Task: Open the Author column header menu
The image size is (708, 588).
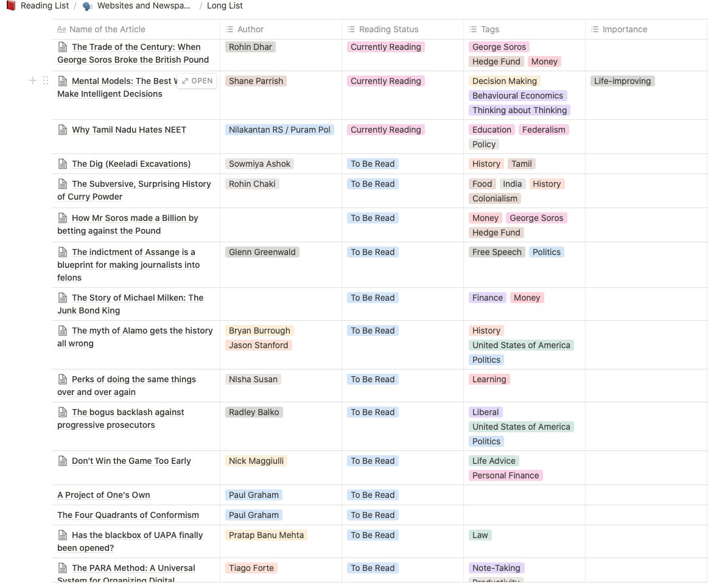Action: click(x=281, y=29)
